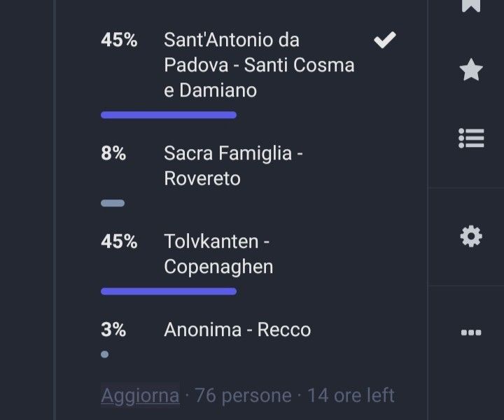The image size is (504, 420).
Task: Show more options via the ellipsis icon
Action: pyautogui.click(x=471, y=332)
